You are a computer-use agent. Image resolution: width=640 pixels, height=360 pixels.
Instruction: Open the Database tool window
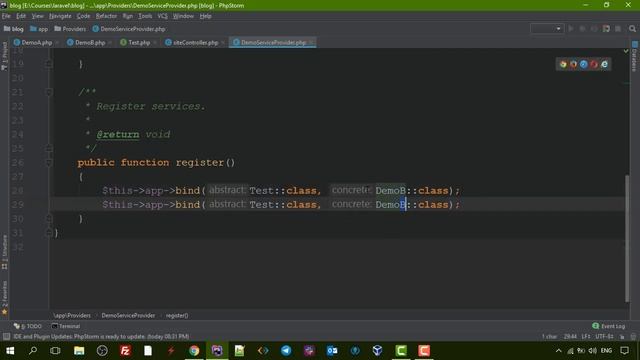click(x=635, y=55)
